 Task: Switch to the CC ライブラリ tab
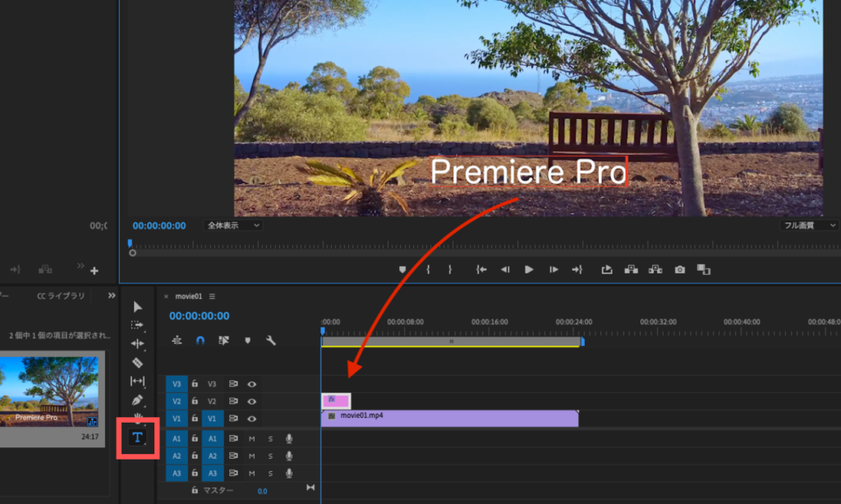tap(61, 296)
